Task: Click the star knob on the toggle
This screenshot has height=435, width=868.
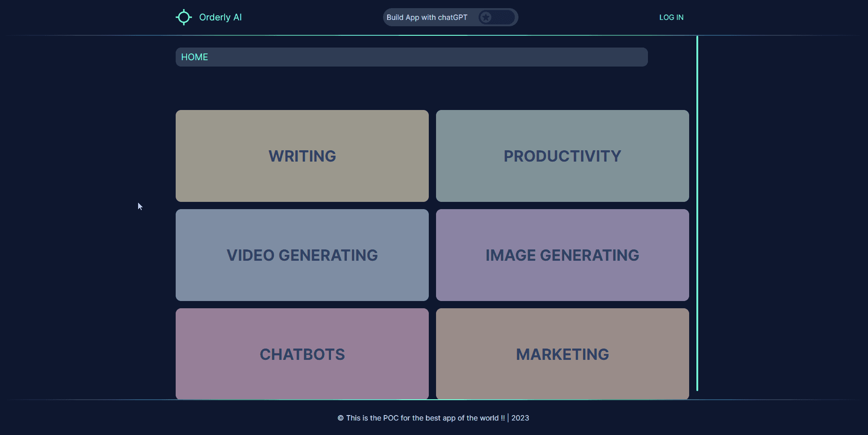Action: click(486, 17)
